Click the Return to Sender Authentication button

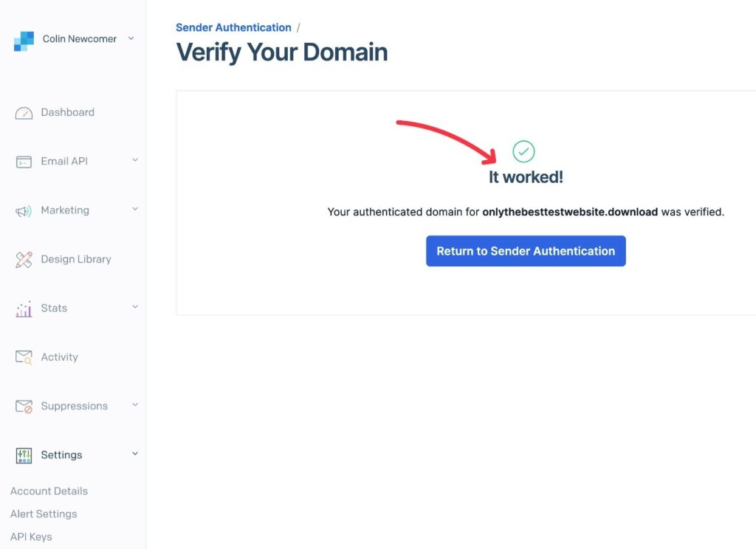pyautogui.click(x=525, y=251)
